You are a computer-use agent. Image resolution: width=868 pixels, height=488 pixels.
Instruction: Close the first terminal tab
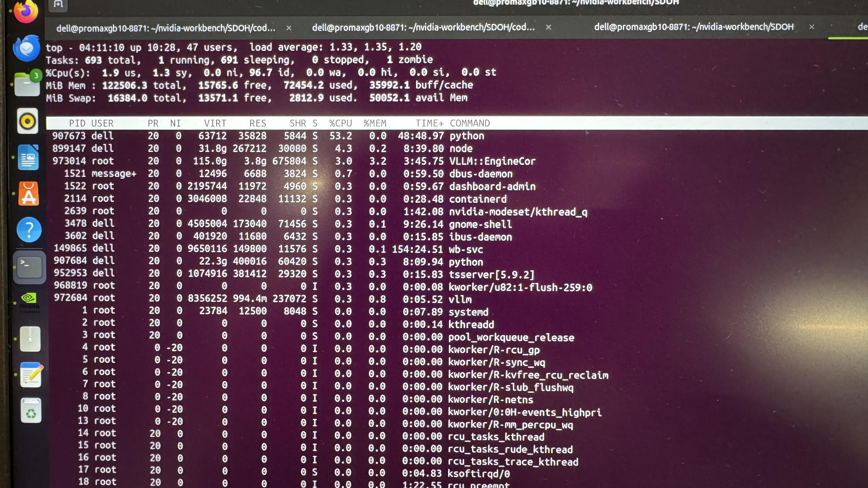289,28
